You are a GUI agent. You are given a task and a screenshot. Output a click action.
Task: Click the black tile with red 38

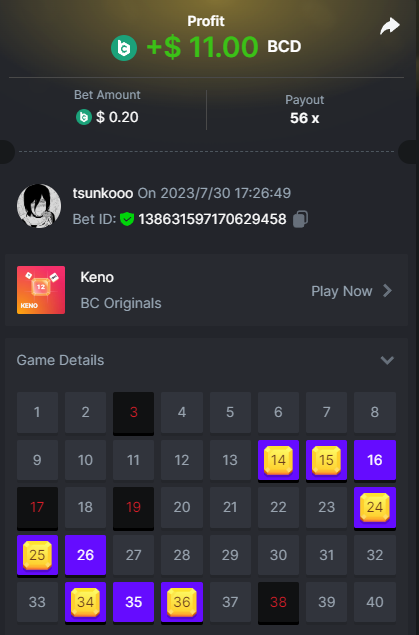(278, 603)
